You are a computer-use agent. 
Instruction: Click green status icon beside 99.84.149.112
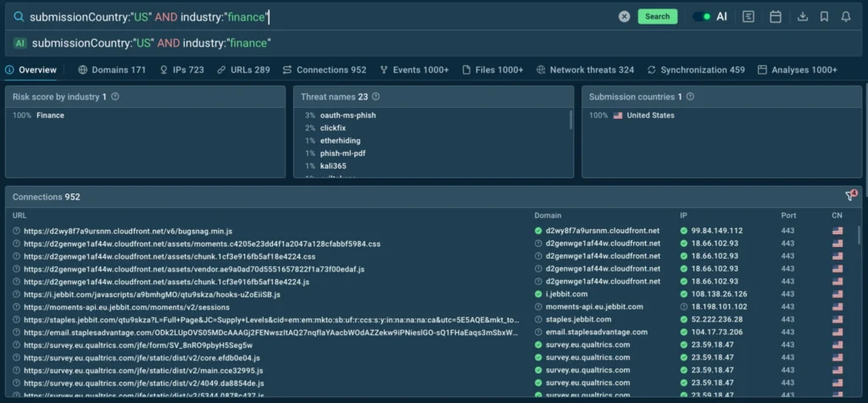[x=684, y=231]
